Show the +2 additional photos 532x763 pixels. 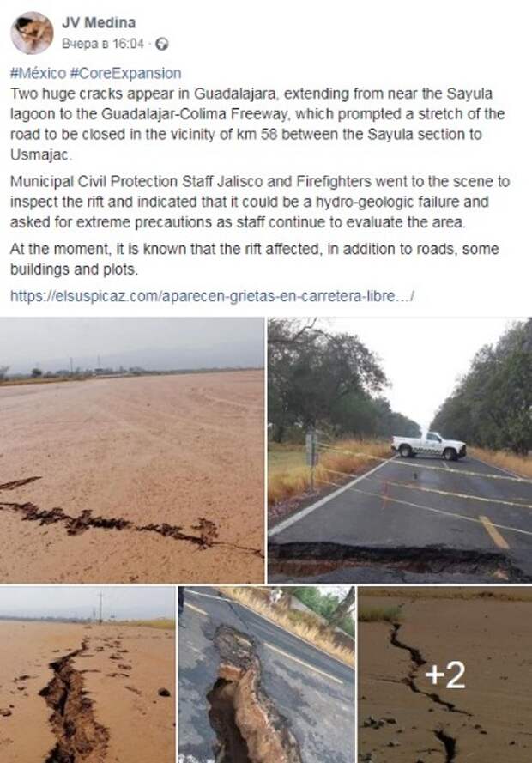(x=445, y=675)
